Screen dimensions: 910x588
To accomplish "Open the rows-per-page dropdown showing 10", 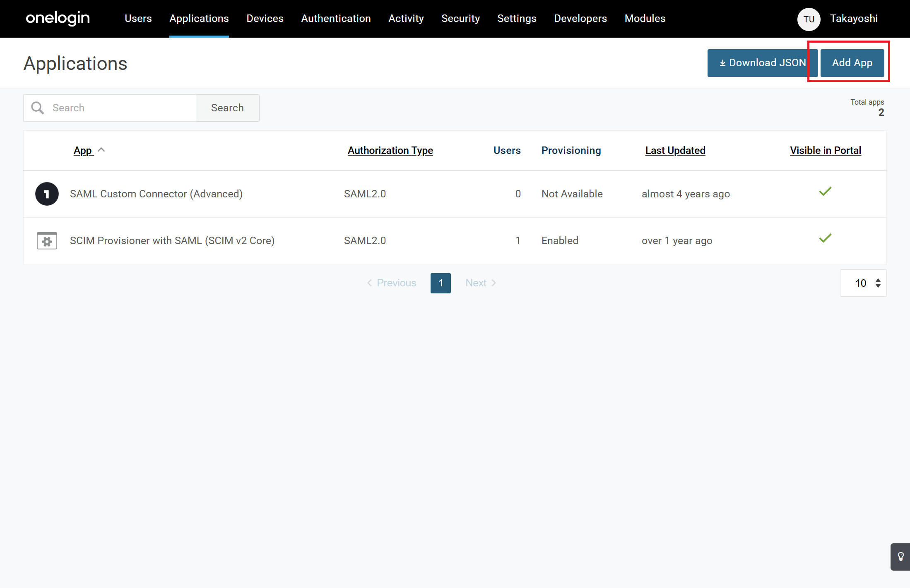I will coord(863,283).
